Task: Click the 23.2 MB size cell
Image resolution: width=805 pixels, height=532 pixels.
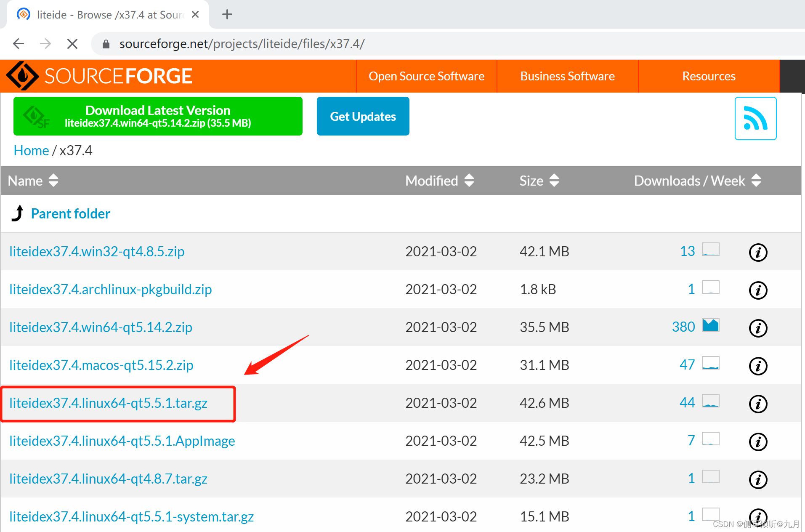Action: coord(544,479)
